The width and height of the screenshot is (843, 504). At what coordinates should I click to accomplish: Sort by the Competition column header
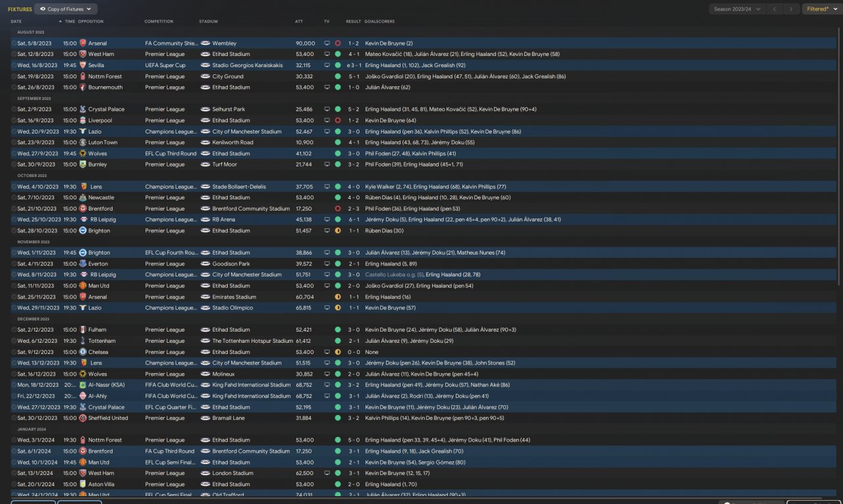click(x=159, y=22)
